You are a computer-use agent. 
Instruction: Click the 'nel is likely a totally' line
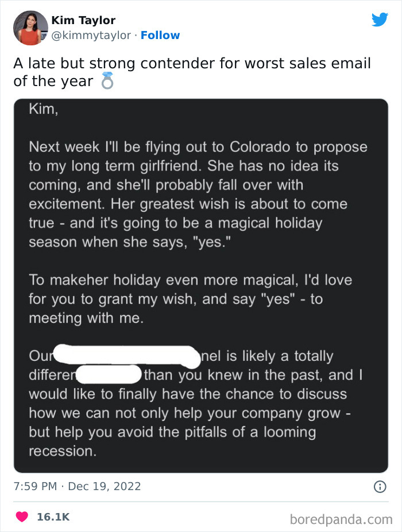(265, 356)
